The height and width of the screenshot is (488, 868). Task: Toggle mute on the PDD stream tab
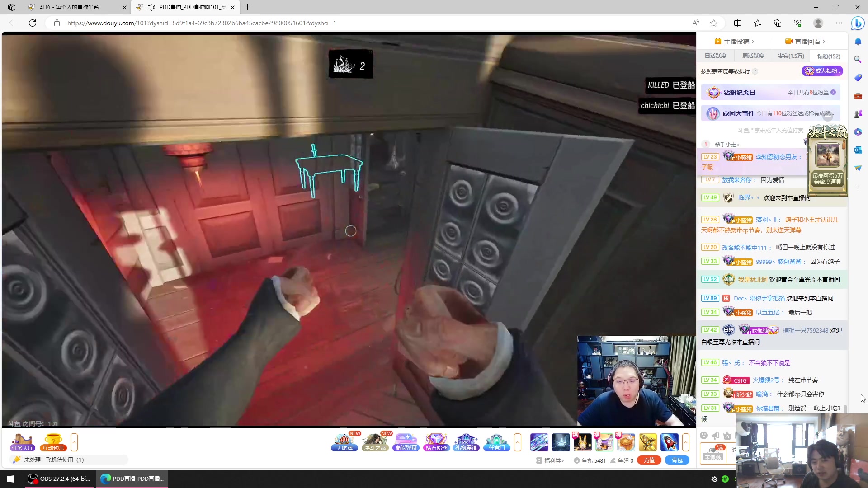click(151, 7)
